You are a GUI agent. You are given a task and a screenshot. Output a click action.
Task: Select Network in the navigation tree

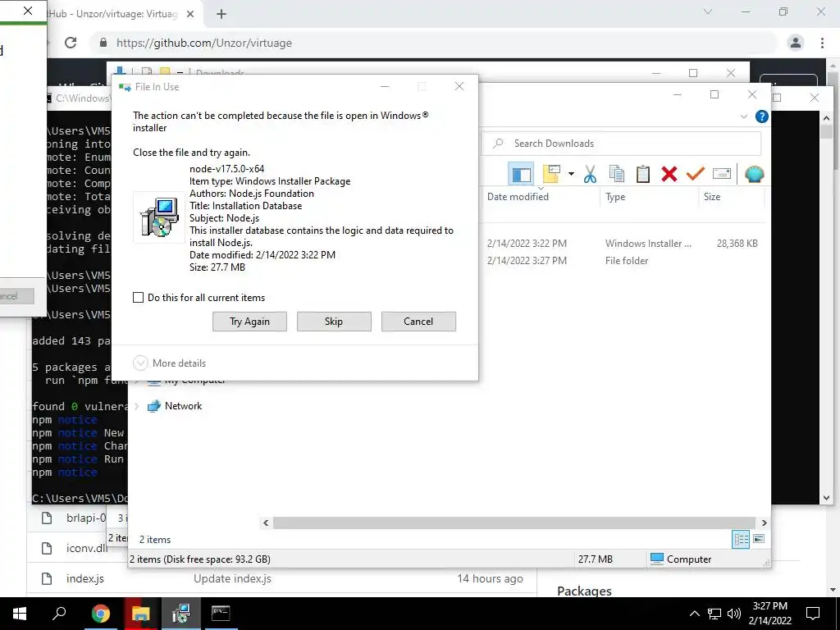[183, 405]
